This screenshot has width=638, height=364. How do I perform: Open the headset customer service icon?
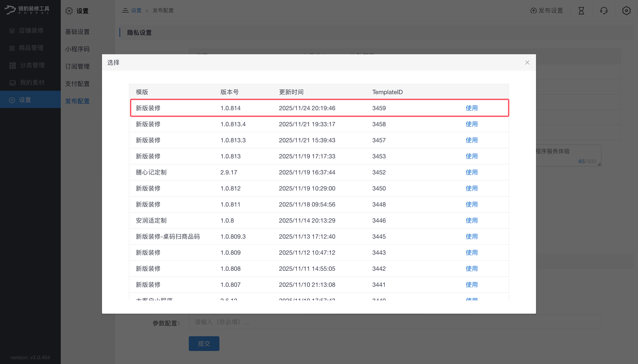click(x=603, y=10)
